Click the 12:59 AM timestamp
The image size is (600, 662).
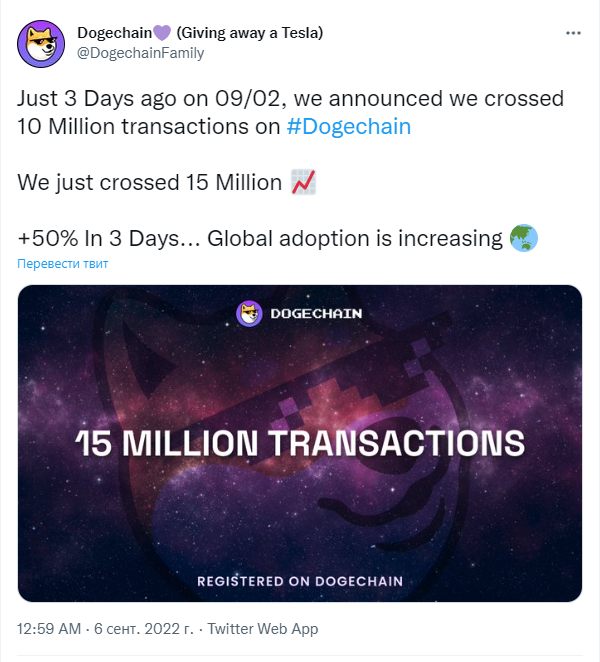[x=49, y=629]
